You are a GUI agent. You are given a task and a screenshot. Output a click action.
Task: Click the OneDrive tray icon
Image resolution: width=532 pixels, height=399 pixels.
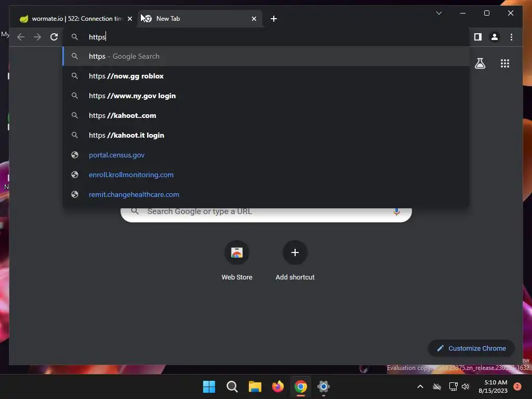coord(436,387)
